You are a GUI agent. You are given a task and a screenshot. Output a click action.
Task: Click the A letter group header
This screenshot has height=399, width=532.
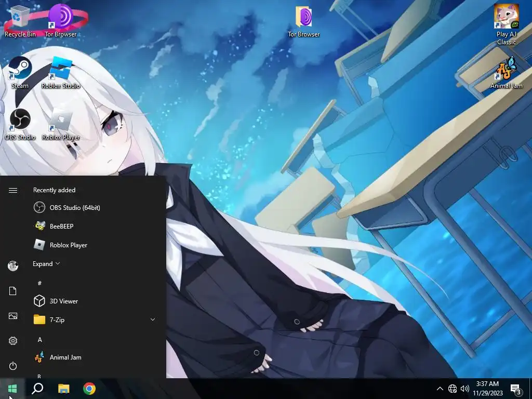[x=39, y=339]
